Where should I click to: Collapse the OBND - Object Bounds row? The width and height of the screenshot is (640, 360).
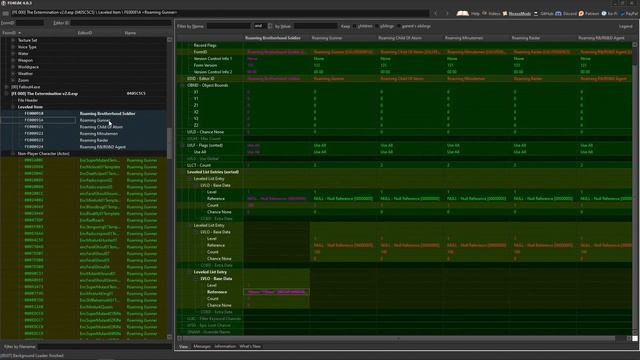(182, 85)
